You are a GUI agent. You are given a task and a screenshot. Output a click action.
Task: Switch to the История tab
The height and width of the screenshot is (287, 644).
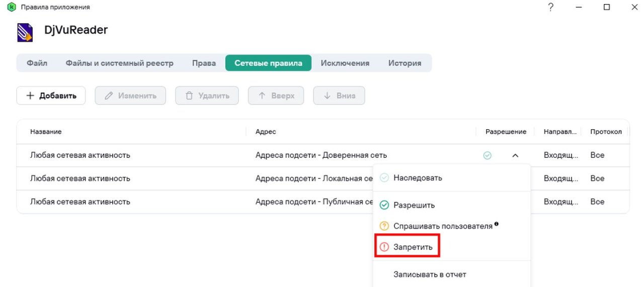point(405,63)
